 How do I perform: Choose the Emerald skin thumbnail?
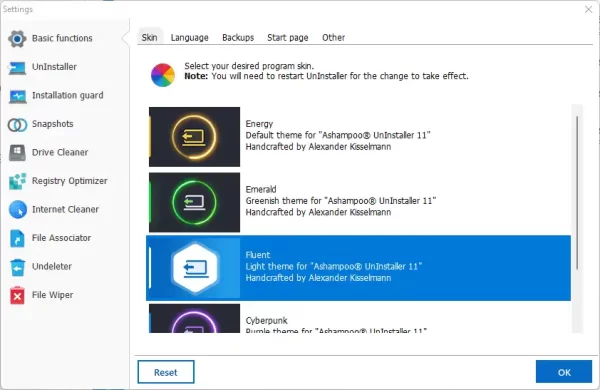[x=194, y=202]
